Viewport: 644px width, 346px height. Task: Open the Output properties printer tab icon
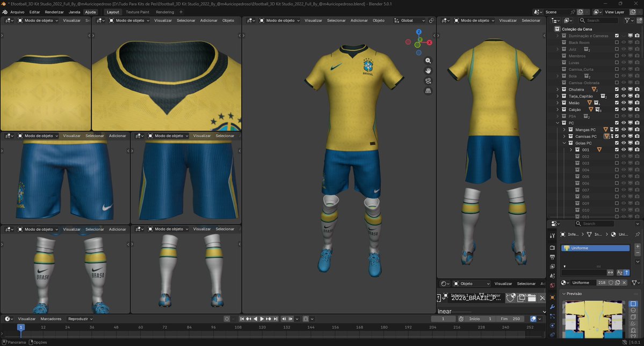click(552, 257)
